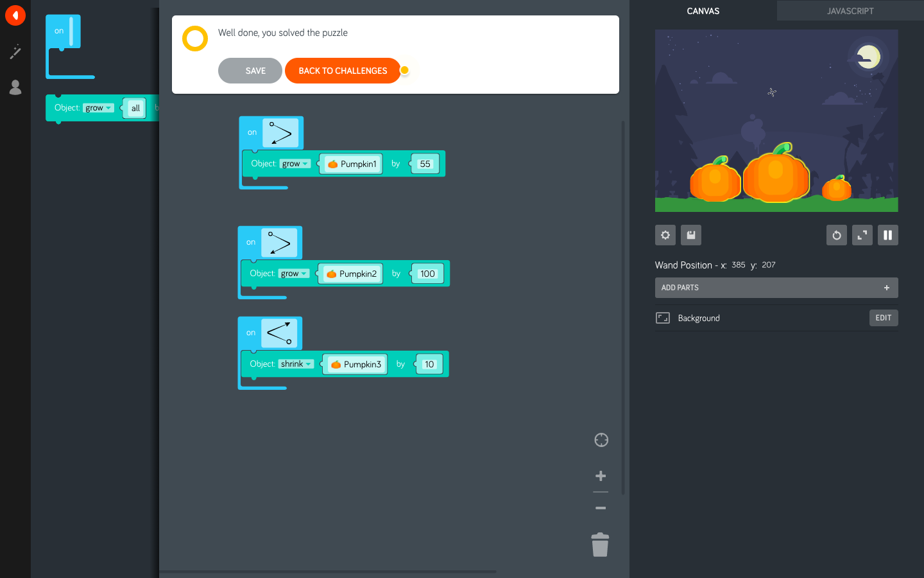924x578 pixels.
Task: Restart the canvas with reload icon
Action: click(x=837, y=235)
